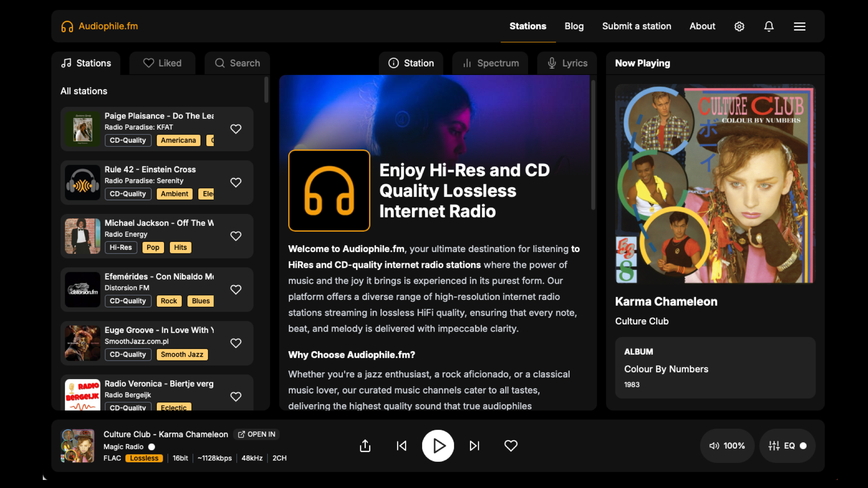Switch to the Liked tab
Screen dimensions: 868x488
(x=162, y=63)
